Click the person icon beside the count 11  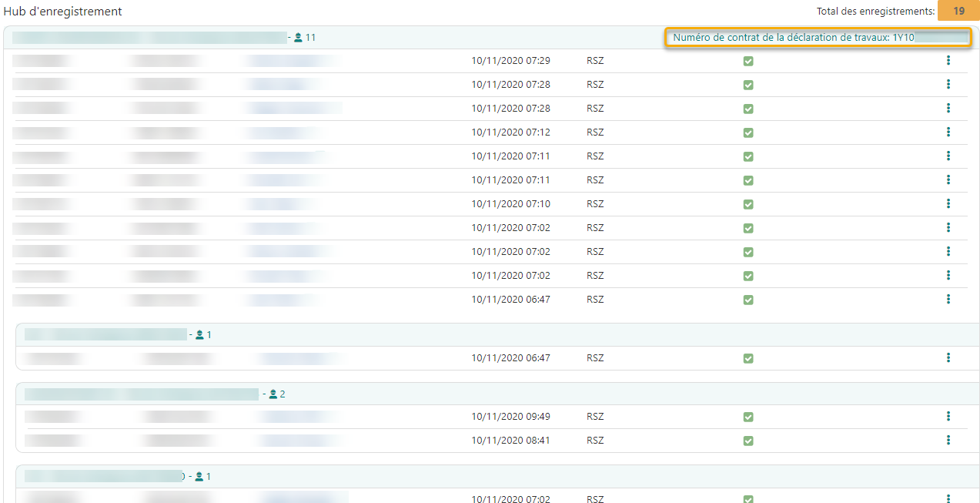click(x=299, y=37)
